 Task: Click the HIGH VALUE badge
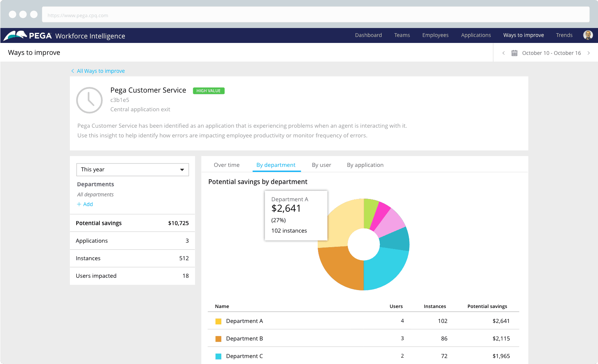click(x=209, y=91)
